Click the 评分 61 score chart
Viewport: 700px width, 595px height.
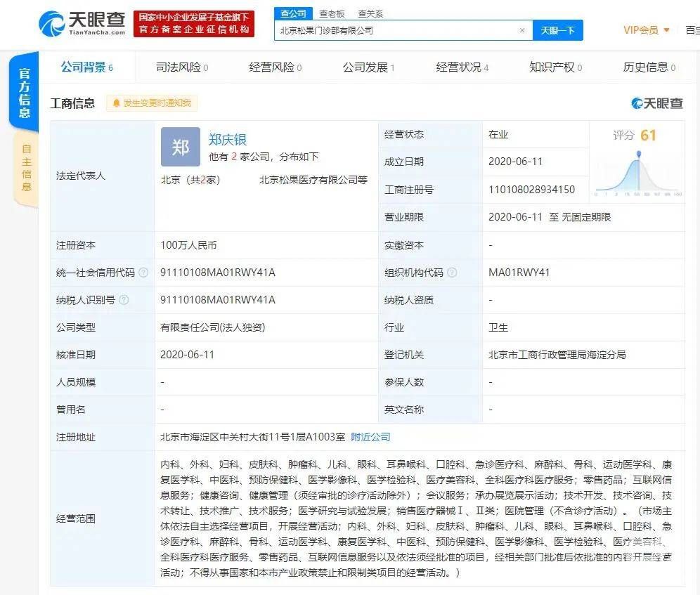pyautogui.click(x=637, y=162)
